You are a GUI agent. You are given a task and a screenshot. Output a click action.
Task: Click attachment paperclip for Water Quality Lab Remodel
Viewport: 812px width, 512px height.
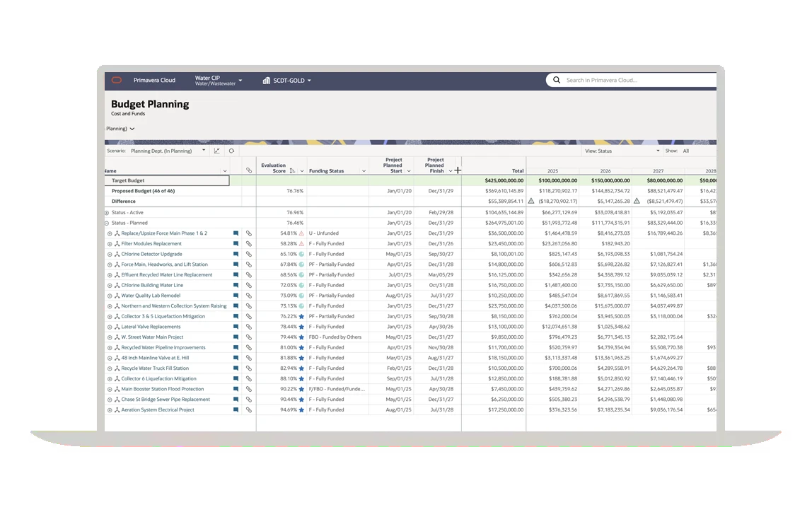(x=249, y=296)
